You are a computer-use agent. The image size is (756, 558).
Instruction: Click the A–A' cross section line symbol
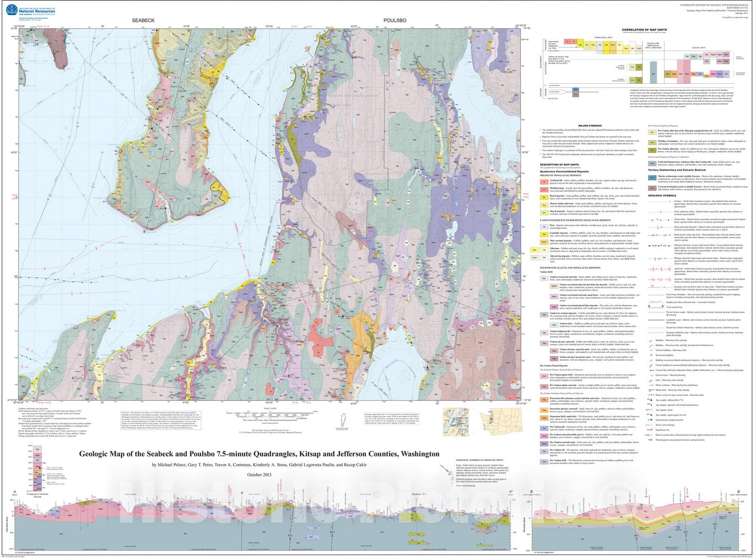[x=656, y=306]
